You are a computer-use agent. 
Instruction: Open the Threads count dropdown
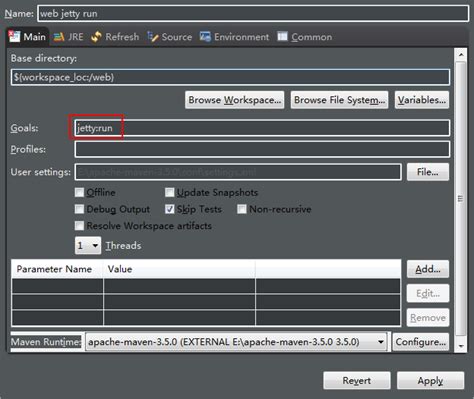point(88,246)
